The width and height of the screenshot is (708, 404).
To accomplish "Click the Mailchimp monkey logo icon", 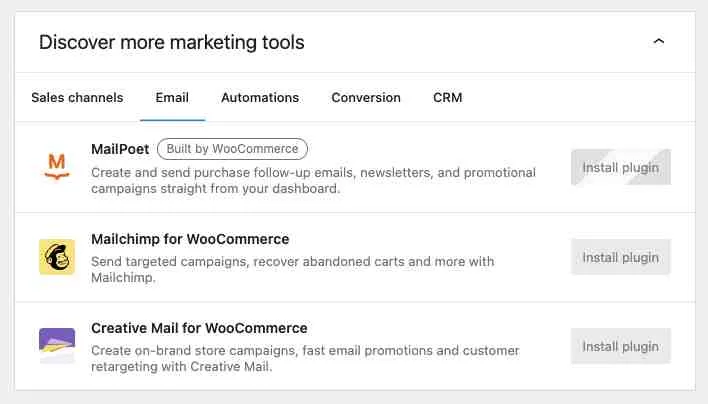I will pos(57,257).
